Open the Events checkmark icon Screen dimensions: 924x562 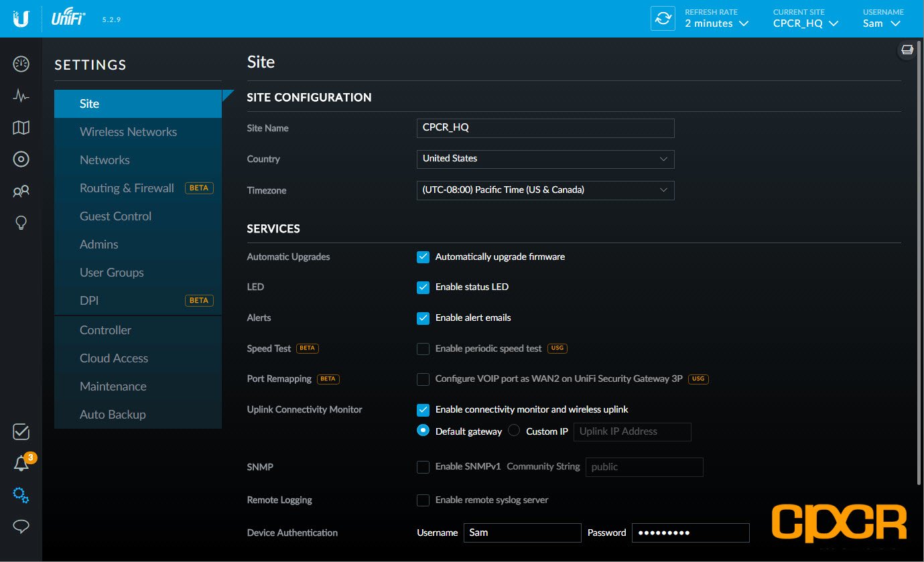coord(21,432)
